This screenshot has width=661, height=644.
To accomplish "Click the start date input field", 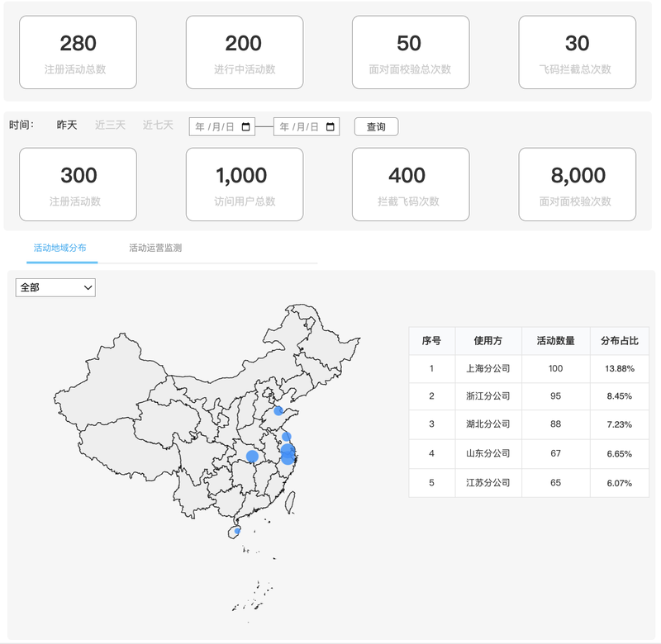I will pos(222,127).
